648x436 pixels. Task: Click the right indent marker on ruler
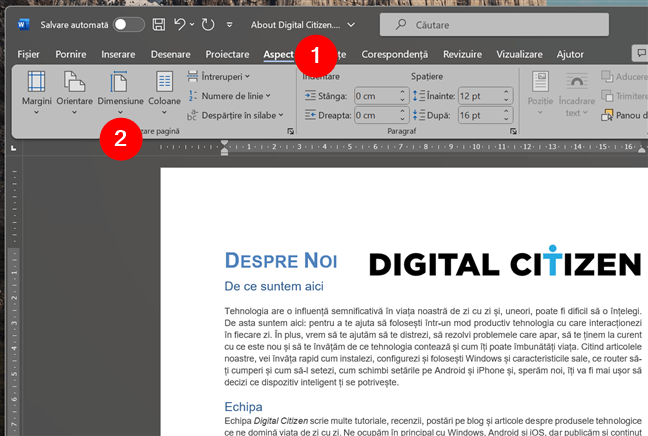click(x=641, y=150)
